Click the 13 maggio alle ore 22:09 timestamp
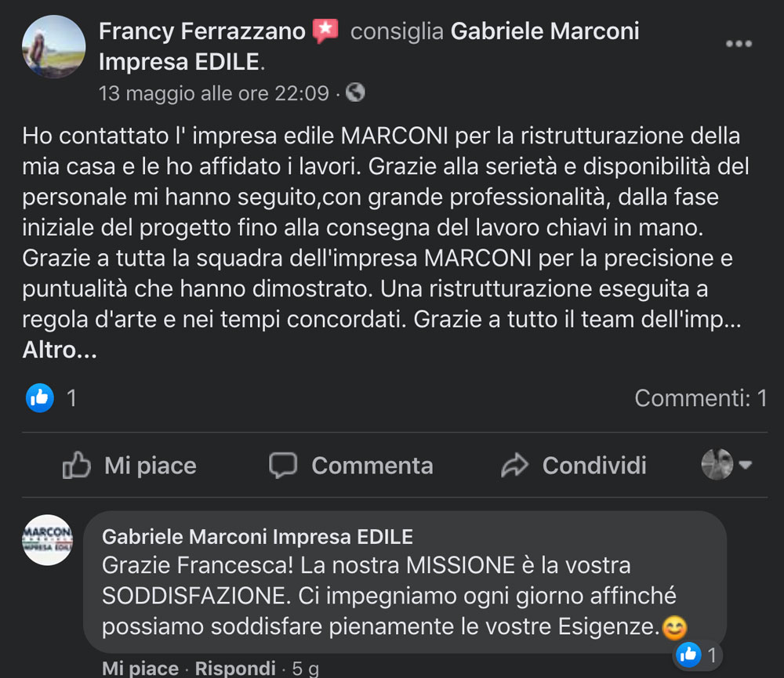This screenshot has width=784, height=678. pyautogui.click(x=214, y=93)
